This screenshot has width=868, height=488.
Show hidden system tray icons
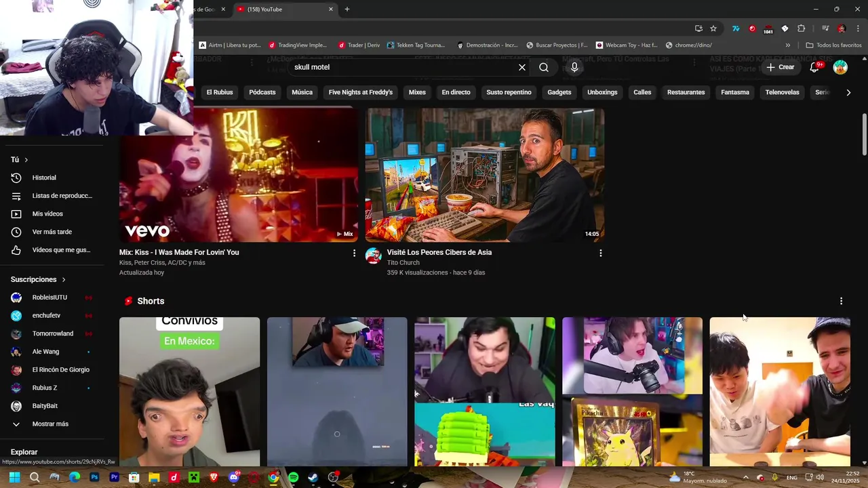pos(745,477)
